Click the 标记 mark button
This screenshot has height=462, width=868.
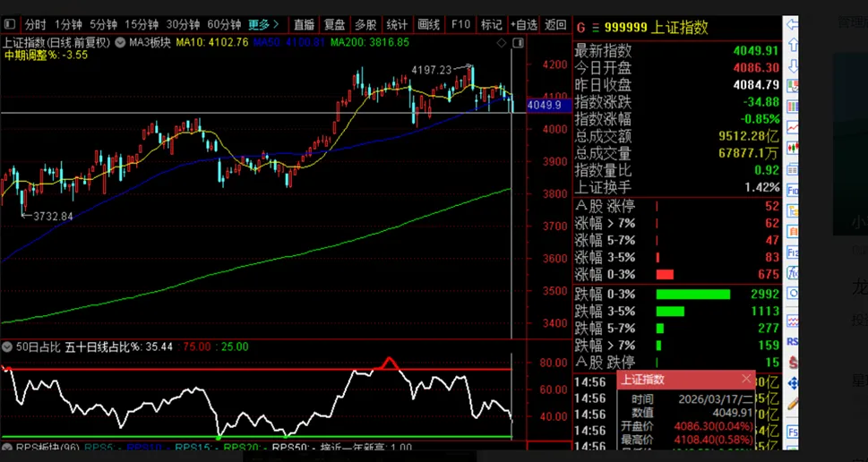491,24
